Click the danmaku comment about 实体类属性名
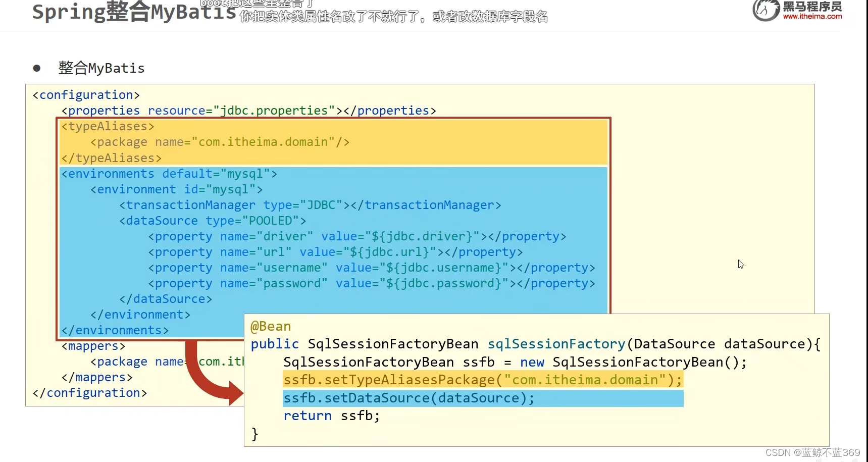Screen dimensions: 868x462 pos(394,17)
